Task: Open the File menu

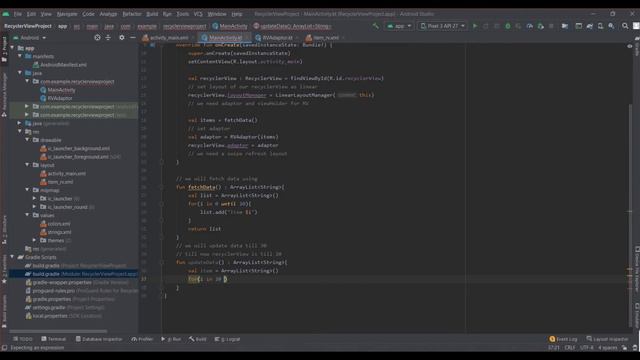Action: (x=18, y=14)
